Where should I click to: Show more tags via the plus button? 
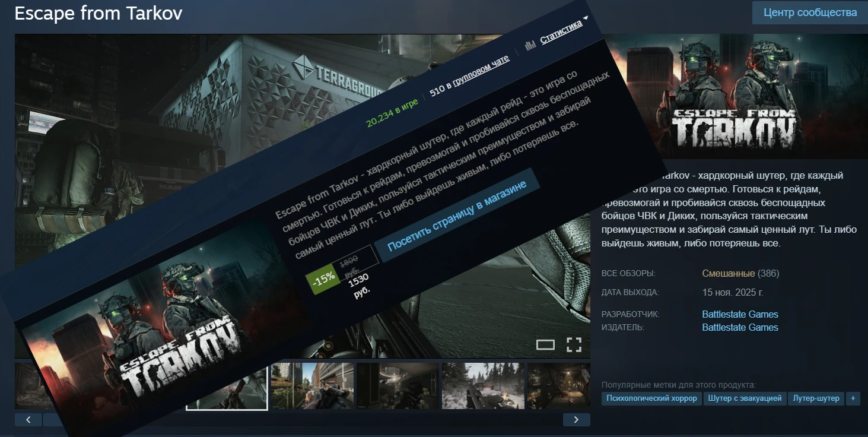[x=852, y=398]
